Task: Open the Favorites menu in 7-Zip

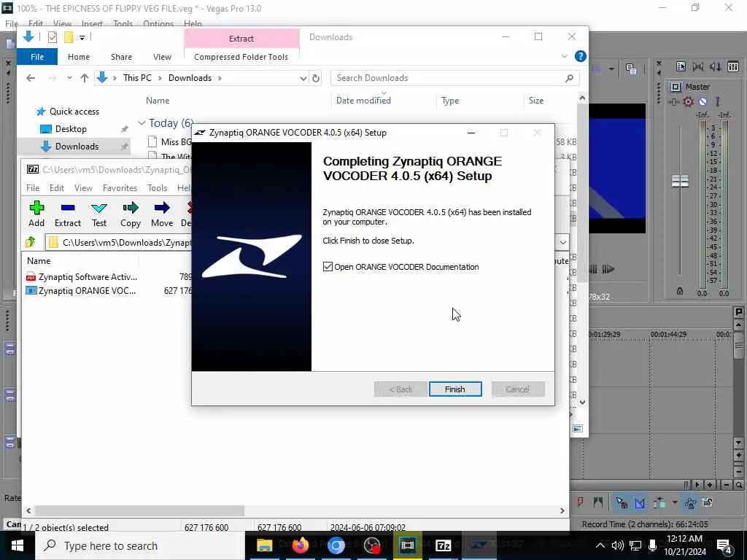Action: (x=120, y=187)
